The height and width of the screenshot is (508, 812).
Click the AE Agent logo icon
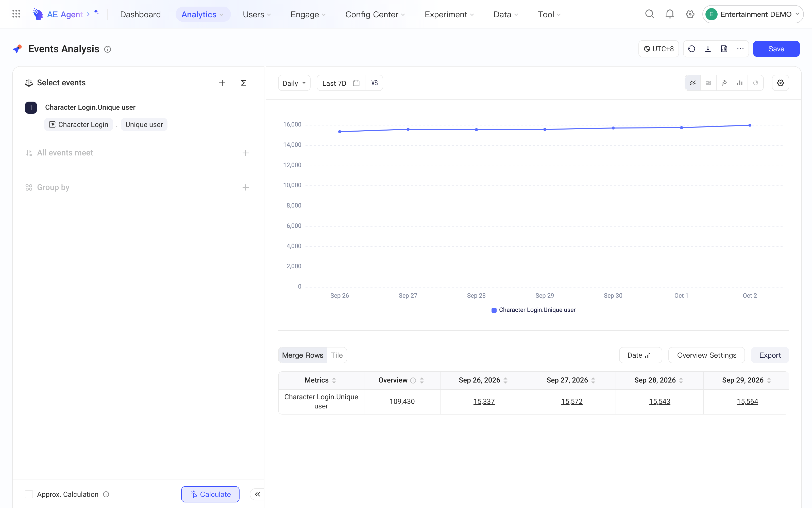(38, 14)
